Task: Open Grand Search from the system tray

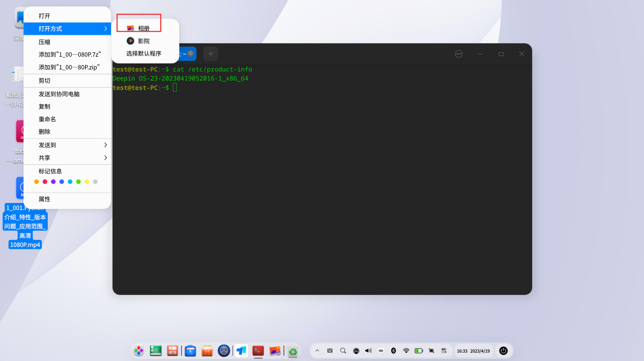Action: (x=343, y=351)
